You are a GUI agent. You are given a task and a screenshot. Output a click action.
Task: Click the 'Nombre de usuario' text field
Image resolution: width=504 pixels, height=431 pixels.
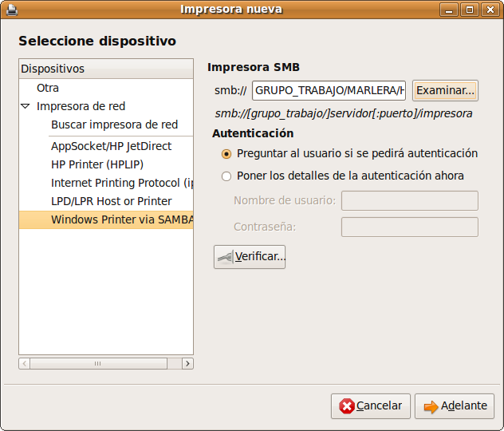click(x=409, y=200)
